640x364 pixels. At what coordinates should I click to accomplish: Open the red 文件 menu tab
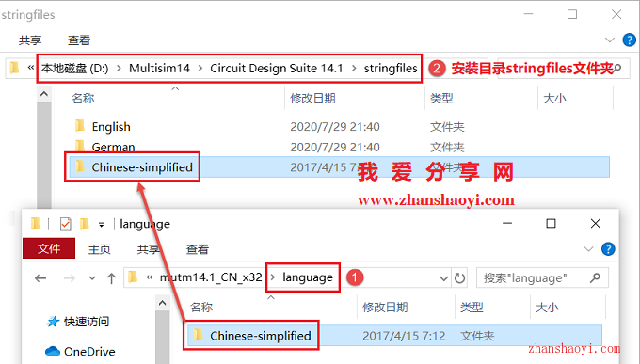point(49,248)
